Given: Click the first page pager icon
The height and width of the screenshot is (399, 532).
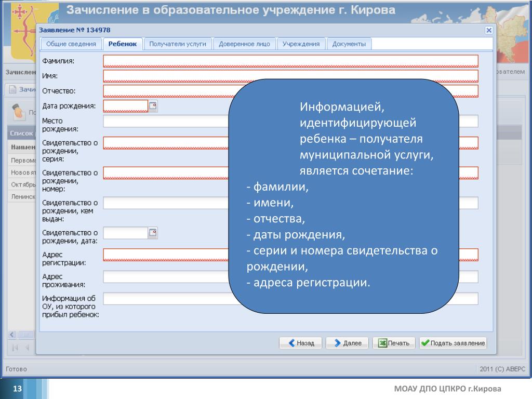Looking at the screenshot, I should click(15, 348).
